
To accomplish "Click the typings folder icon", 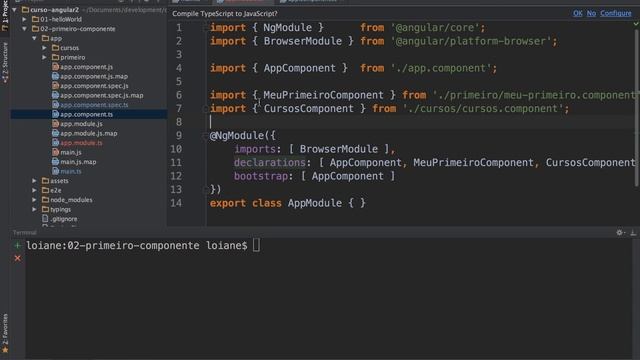I will (45, 209).
